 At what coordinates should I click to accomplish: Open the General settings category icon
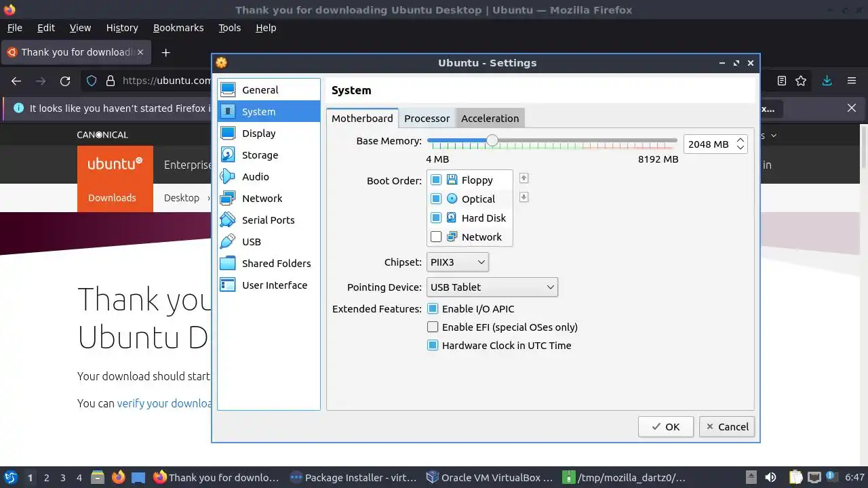pyautogui.click(x=228, y=89)
